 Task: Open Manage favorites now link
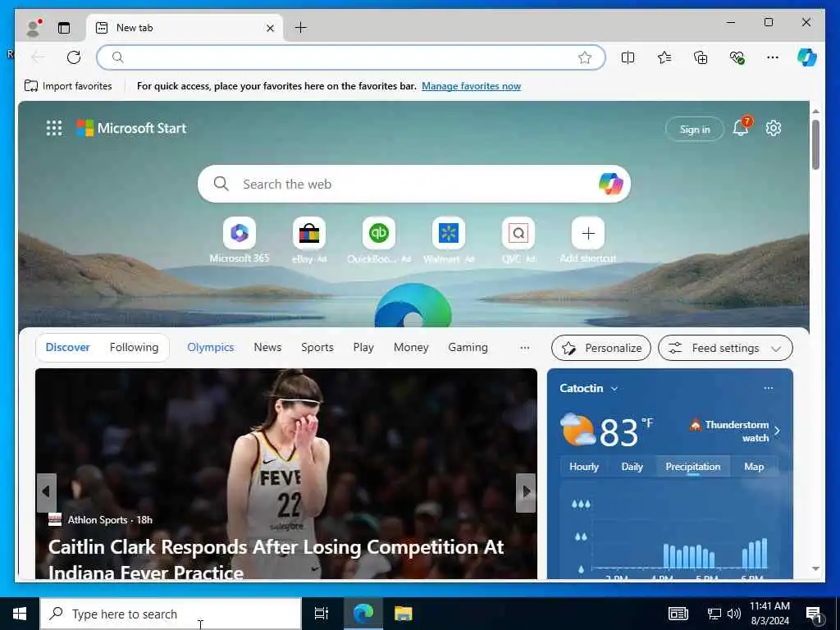pos(471,86)
